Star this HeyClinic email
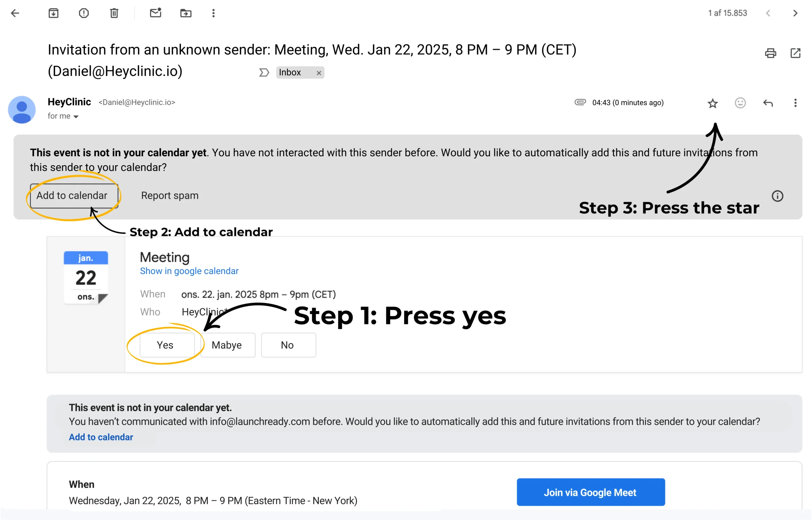Viewport: 812px width, 520px height. pos(712,103)
